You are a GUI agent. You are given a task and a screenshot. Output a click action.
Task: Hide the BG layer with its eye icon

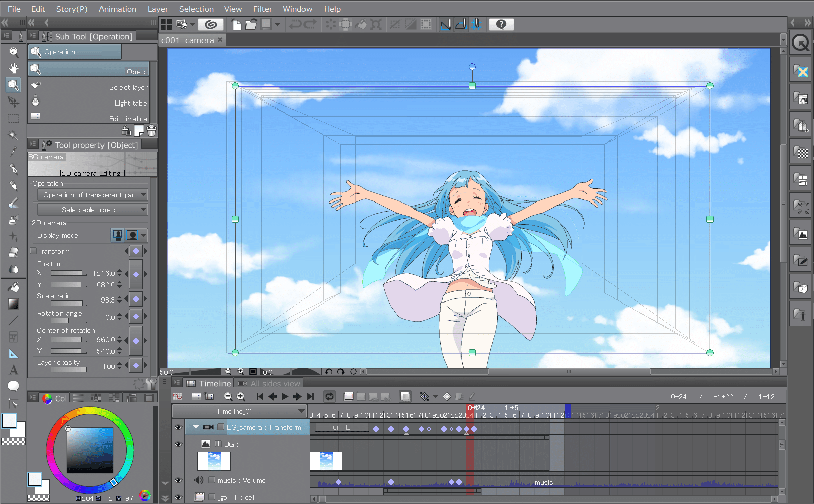(178, 444)
